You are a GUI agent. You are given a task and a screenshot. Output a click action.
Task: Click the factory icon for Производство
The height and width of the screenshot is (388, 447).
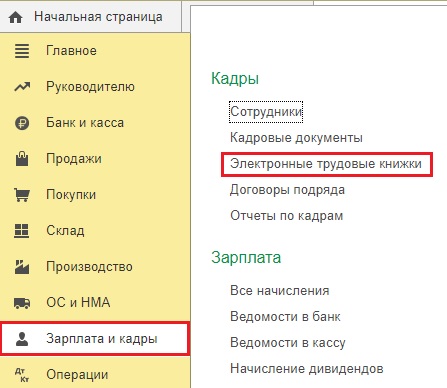[22, 267]
